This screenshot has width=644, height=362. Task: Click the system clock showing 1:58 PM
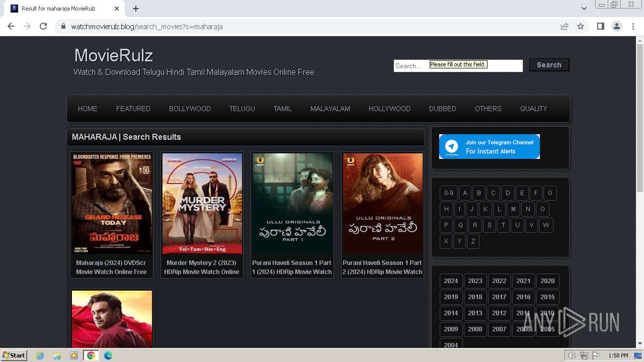click(x=618, y=355)
